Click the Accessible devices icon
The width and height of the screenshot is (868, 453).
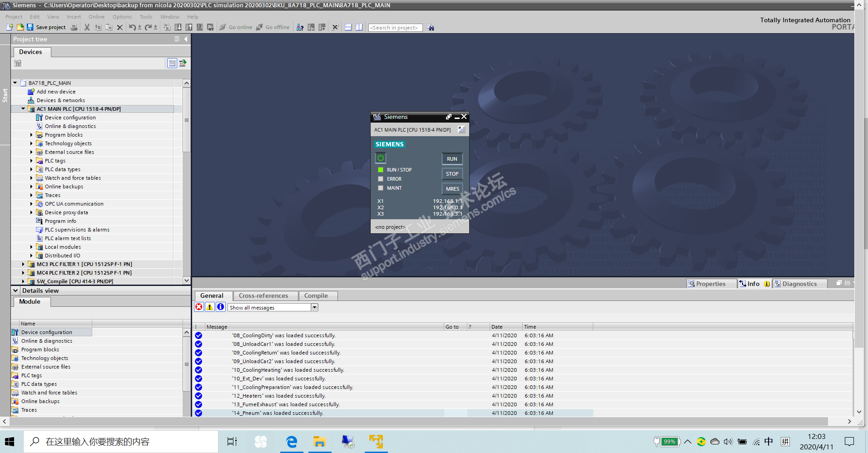[300, 27]
